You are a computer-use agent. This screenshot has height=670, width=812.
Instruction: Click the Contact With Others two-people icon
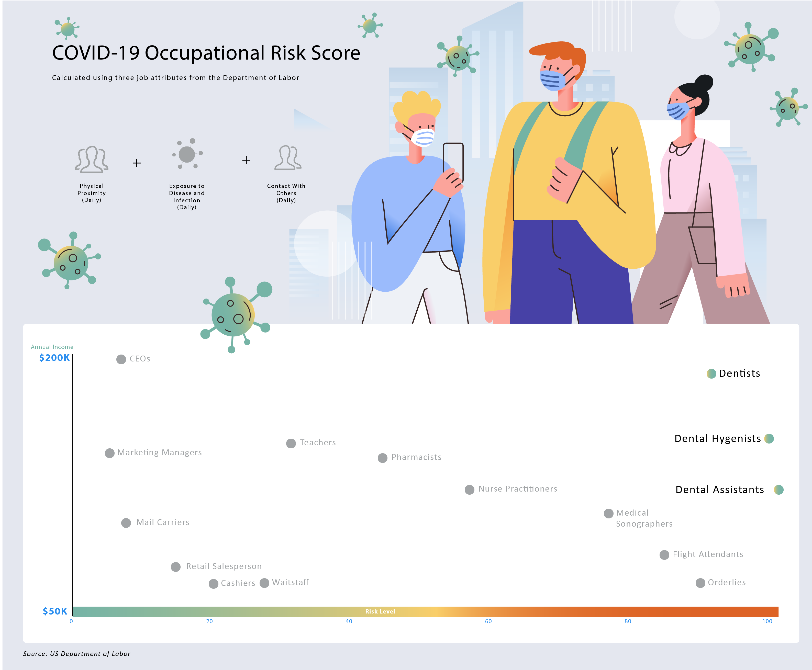point(288,157)
